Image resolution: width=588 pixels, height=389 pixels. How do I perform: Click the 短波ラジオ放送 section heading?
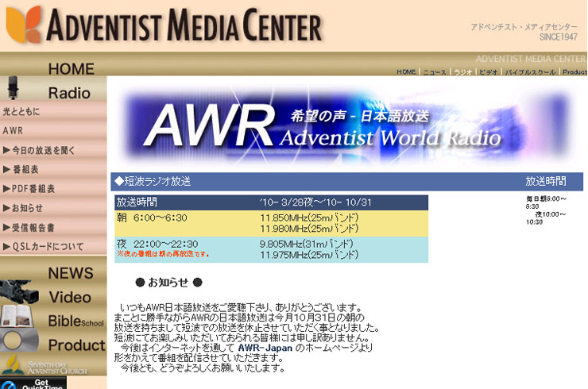(153, 181)
